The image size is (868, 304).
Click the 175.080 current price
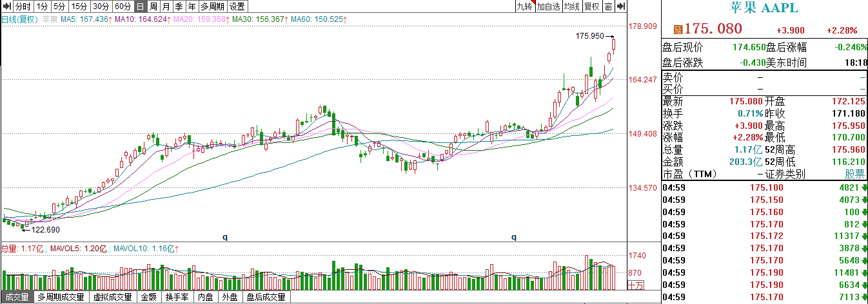tap(713, 29)
